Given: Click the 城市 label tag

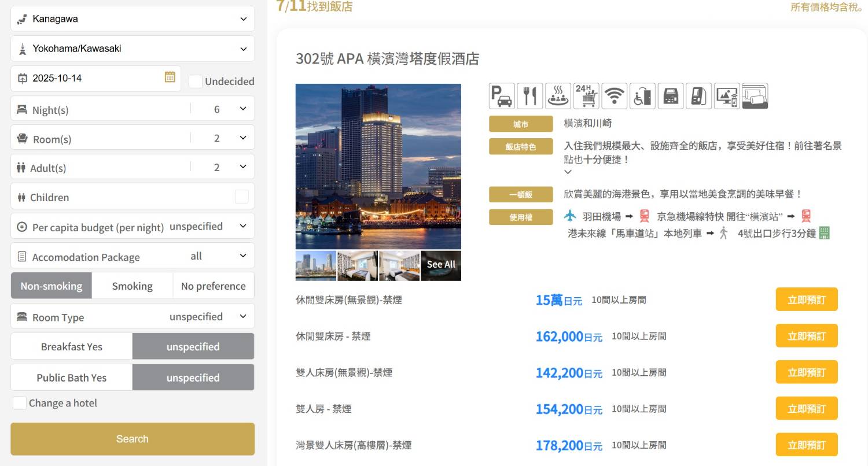Looking at the screenshot, I should (x=521, y=124).
